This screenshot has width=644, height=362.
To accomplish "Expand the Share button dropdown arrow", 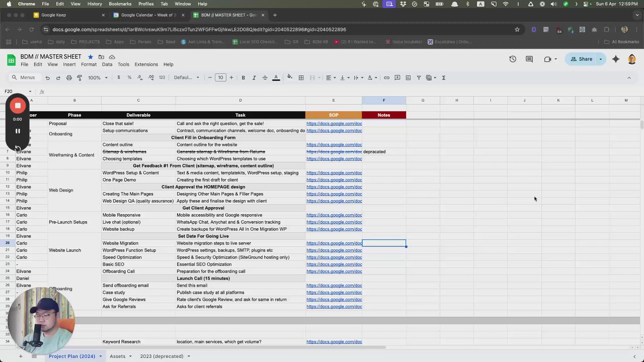I will click(600, 59).
